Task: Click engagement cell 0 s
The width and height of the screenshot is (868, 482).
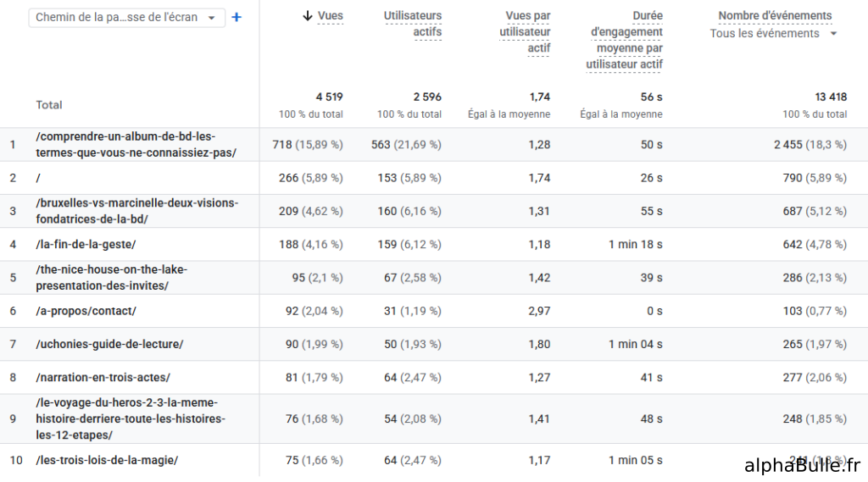Action: coord(655,311)
